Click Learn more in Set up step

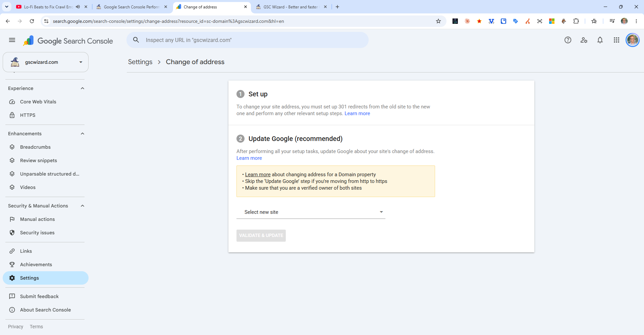[357, 113]
